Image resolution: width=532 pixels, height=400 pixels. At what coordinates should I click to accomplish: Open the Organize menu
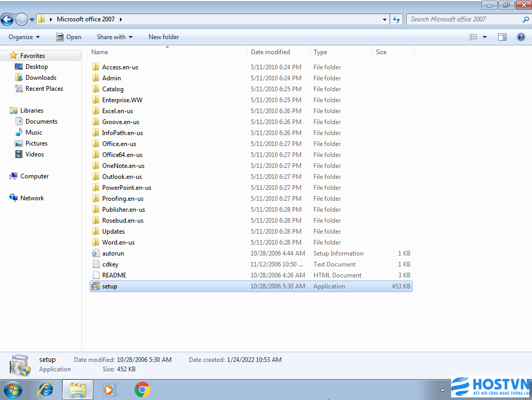[x=24, y=37]
